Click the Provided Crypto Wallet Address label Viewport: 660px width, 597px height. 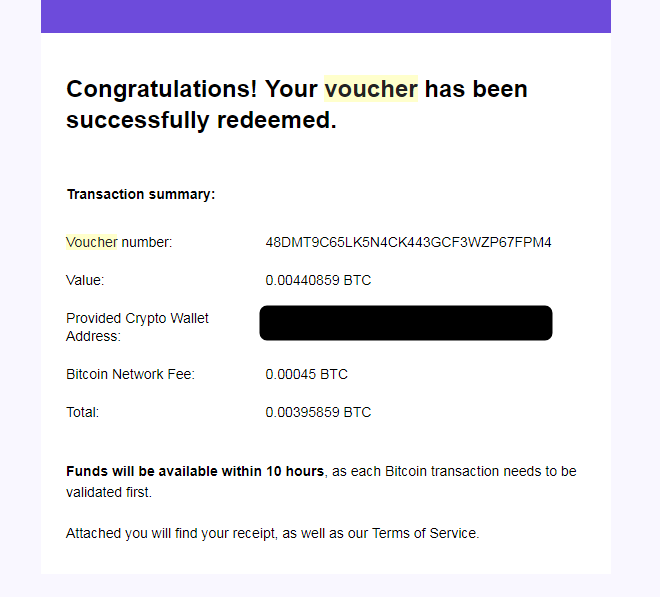coord(137,327)
